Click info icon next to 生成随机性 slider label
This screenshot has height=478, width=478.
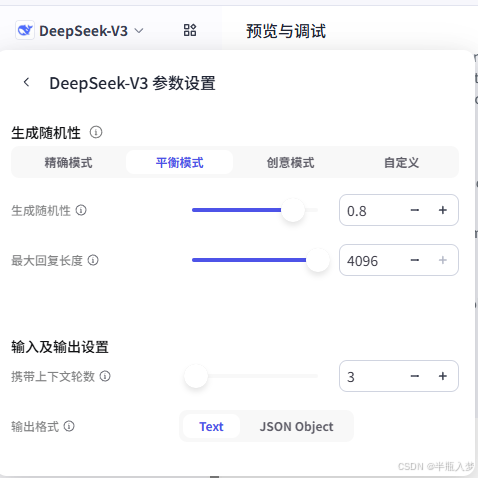click(x=81, y=210)
